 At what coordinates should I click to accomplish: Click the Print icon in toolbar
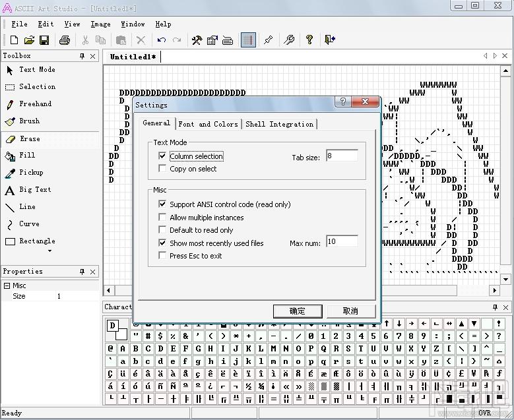(x=65, y=40)
